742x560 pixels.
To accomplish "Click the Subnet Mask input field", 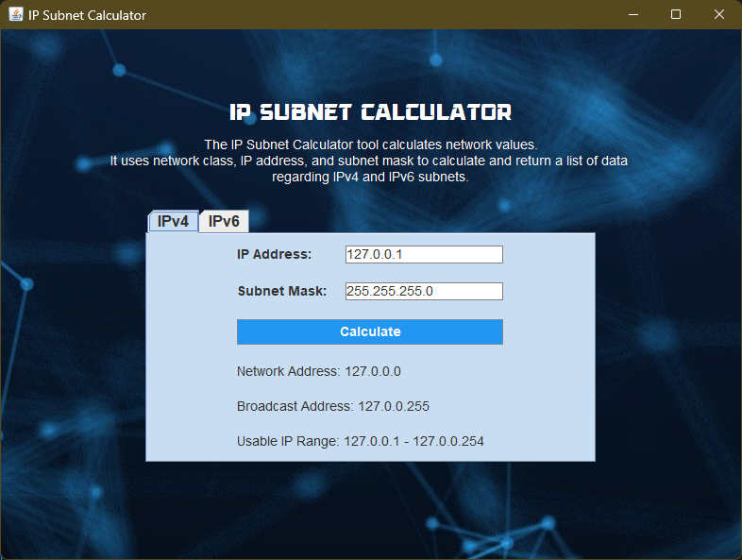I will click(424, 291).
